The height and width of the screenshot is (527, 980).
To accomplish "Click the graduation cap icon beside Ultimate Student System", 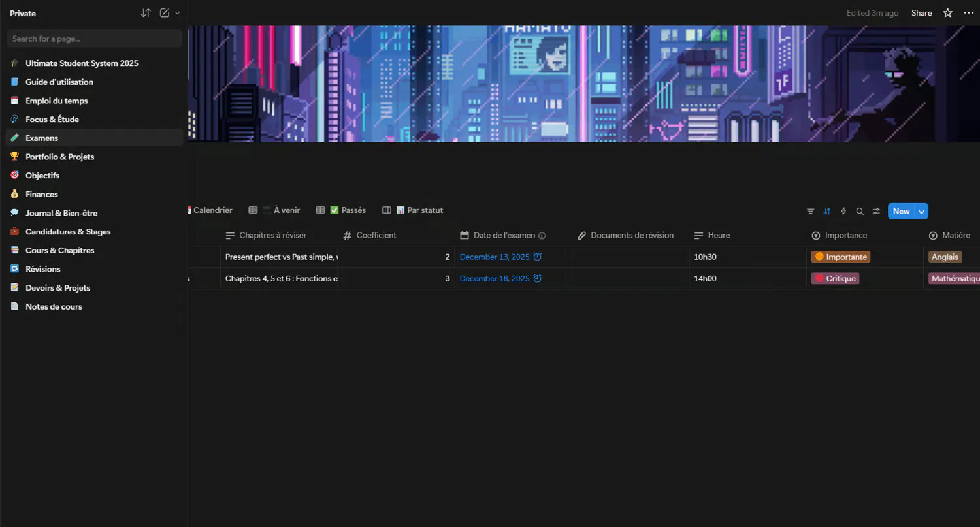I will point(14,63).
